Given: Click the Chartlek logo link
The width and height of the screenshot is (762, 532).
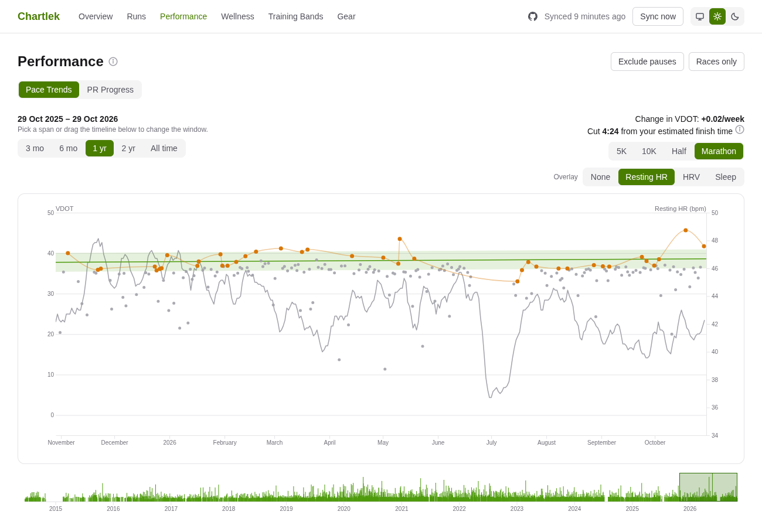Looking at the screenshot, I should pyautogui.click(x=39, y=16).
